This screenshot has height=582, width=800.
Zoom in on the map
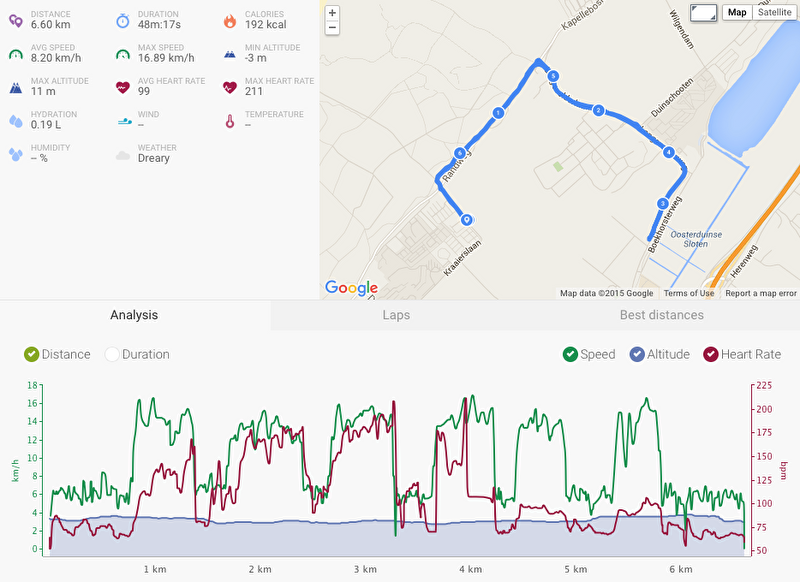332,13
